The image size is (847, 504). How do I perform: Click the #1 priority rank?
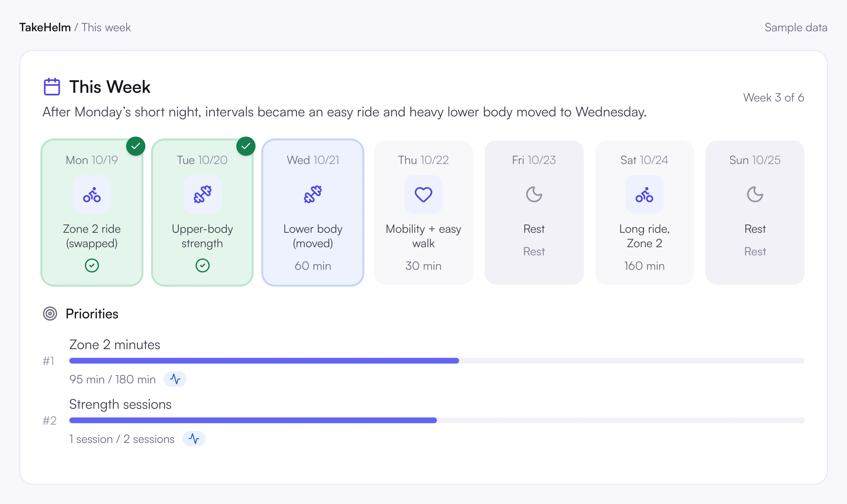click(49, 361)
